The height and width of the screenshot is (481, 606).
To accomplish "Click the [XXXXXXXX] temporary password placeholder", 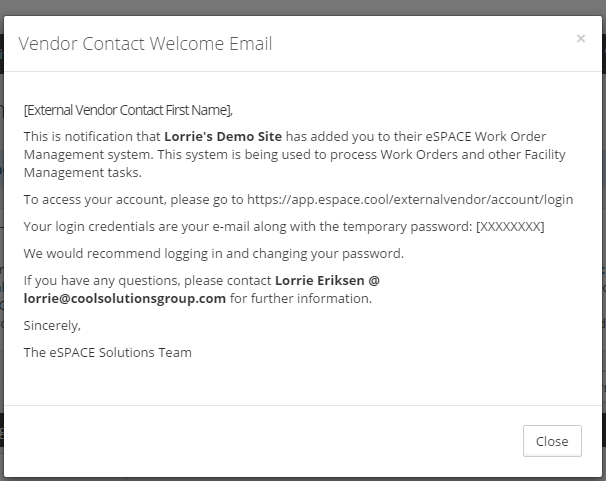I will [x=510, y=226].
